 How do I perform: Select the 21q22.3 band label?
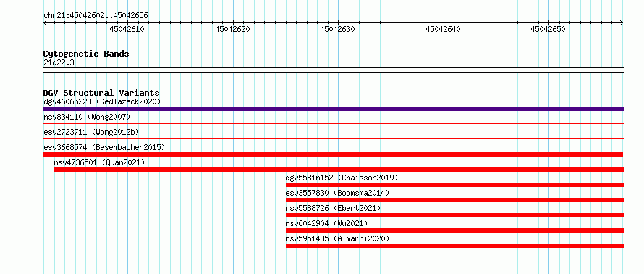pos(59,63)
